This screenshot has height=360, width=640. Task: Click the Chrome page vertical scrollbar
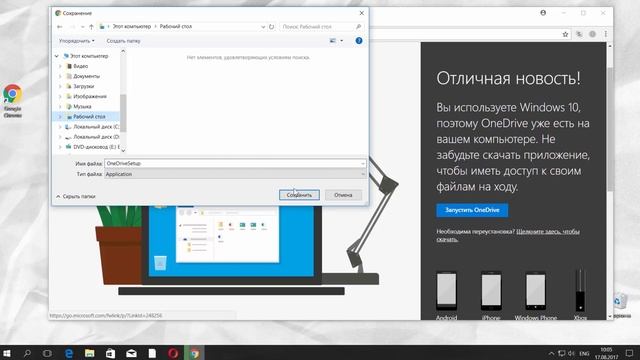click(x=610, y=129)
